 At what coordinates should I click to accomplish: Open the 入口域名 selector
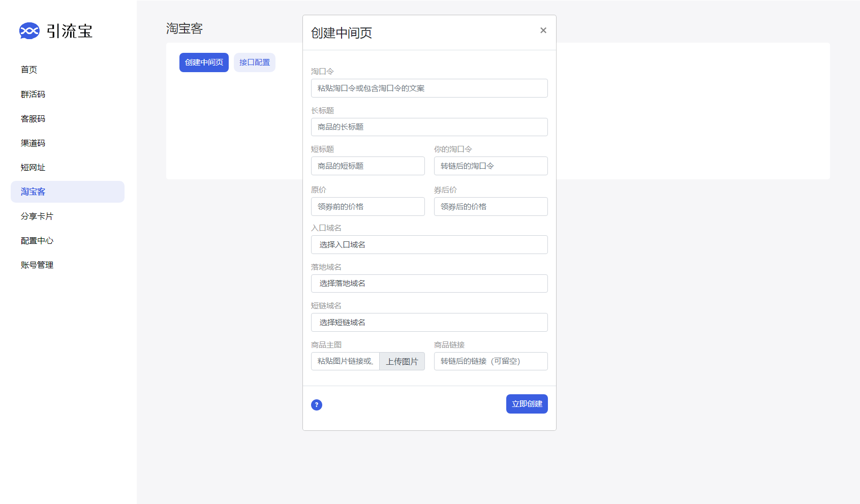tap(429, 244)
